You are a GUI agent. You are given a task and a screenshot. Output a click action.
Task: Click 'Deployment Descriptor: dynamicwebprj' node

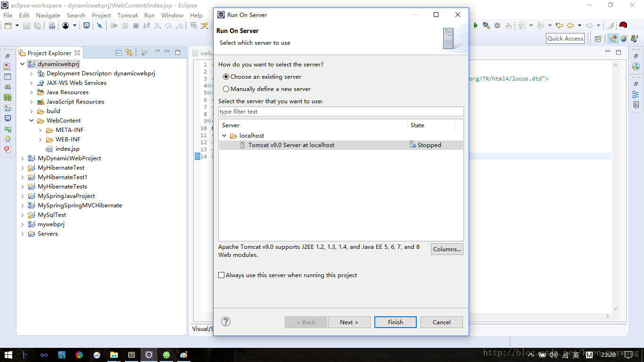100,74
